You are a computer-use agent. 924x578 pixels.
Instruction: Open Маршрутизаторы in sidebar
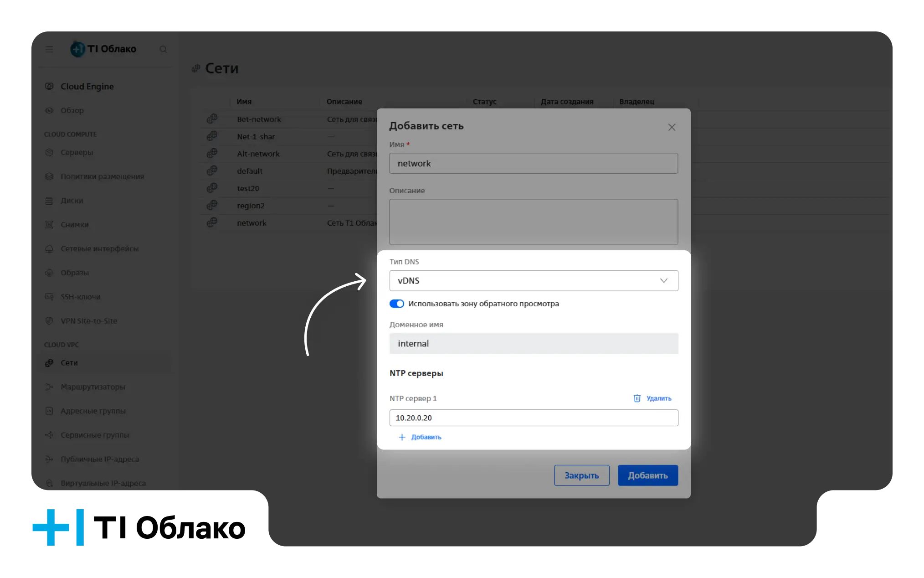tap(93, 387)
